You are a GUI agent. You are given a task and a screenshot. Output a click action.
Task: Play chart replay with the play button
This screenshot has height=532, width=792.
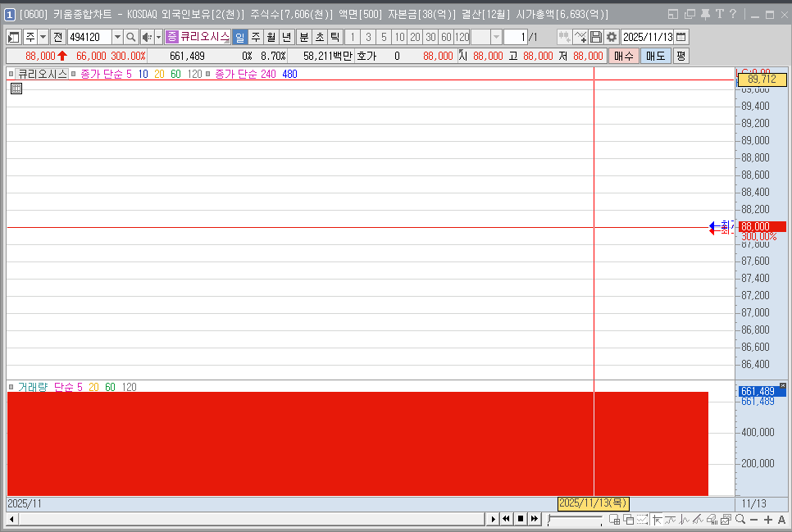(493, 519)
